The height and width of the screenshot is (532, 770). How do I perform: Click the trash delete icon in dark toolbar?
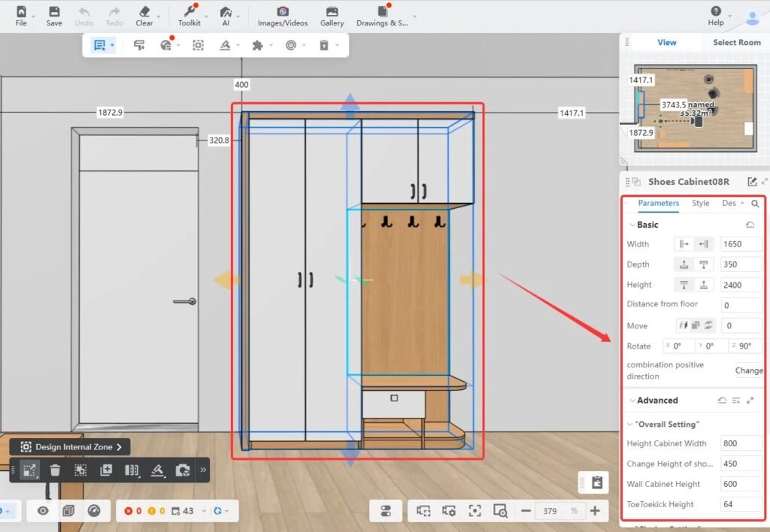click(x=55, y=470)
